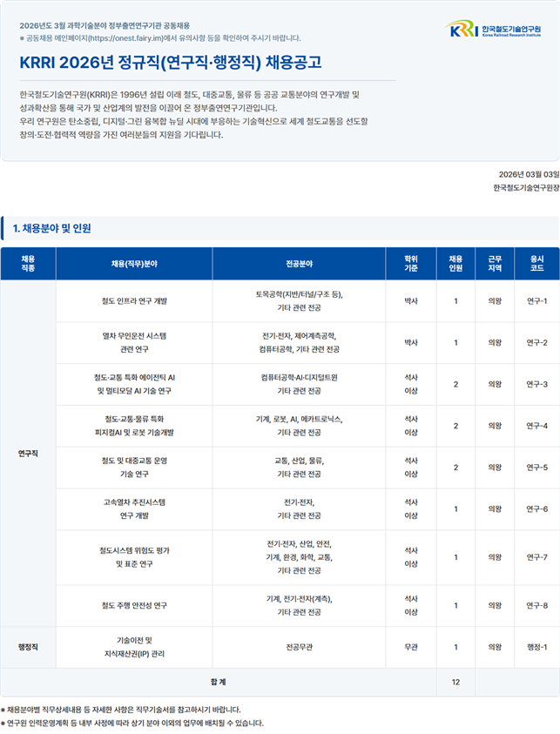The height and width of the screenshot is (734, 560).
Task: Select the '기술이전 및 지식재산권(IP) 관리' cell
Action: (x=134, y=648)
